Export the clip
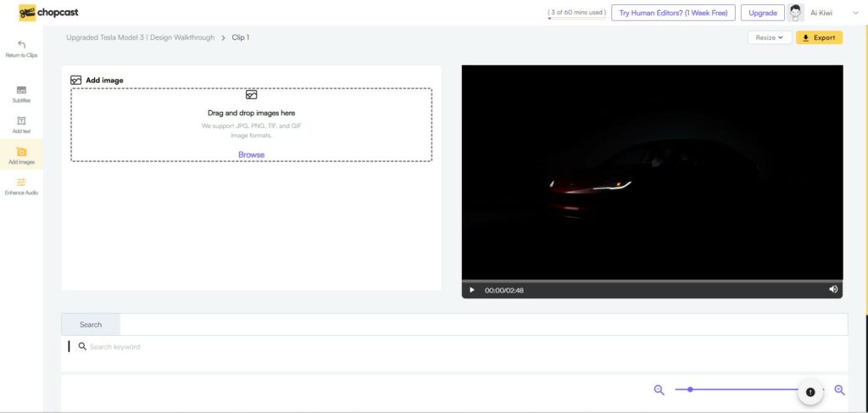 (820, 37)
